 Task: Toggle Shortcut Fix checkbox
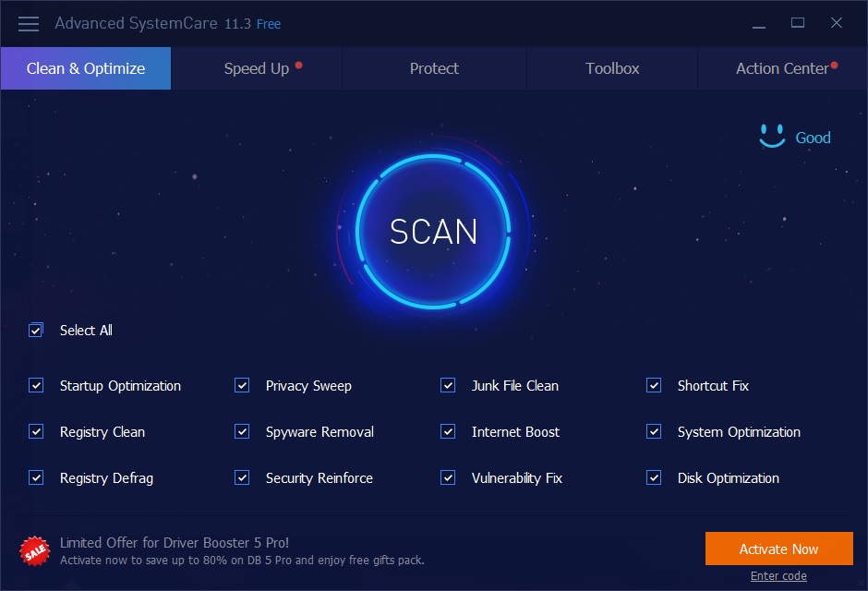pyautogui.click(x=654, y=385)
